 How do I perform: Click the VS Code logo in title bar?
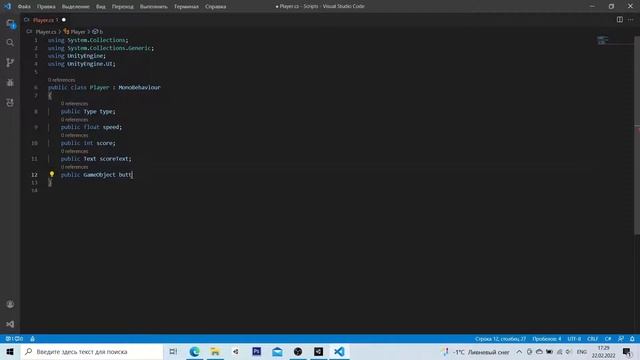[7, 6]
